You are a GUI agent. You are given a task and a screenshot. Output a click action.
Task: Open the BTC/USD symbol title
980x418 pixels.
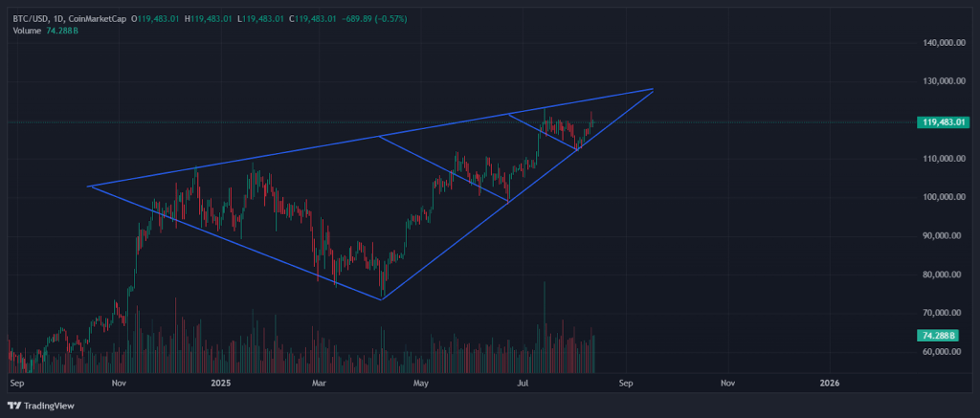30,19
